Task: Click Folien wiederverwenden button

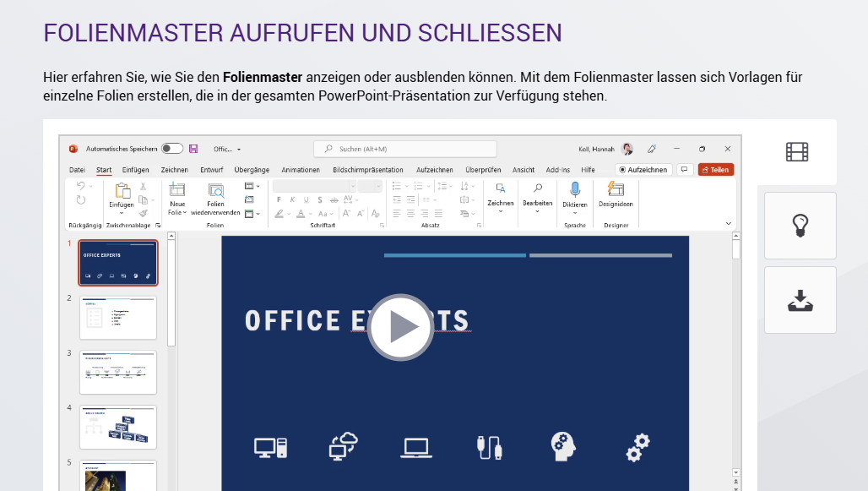Action: pos(215,199)
